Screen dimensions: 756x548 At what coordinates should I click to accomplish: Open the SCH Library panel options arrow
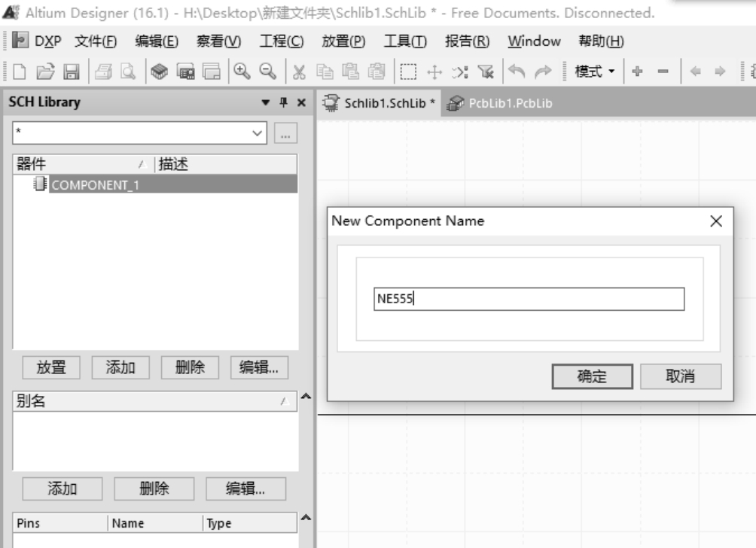point(265,102)
